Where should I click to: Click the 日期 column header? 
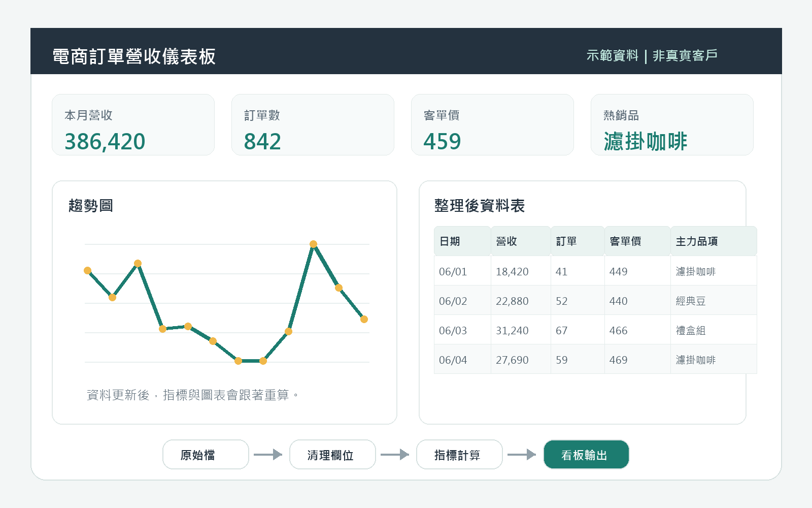pos(462,241)
